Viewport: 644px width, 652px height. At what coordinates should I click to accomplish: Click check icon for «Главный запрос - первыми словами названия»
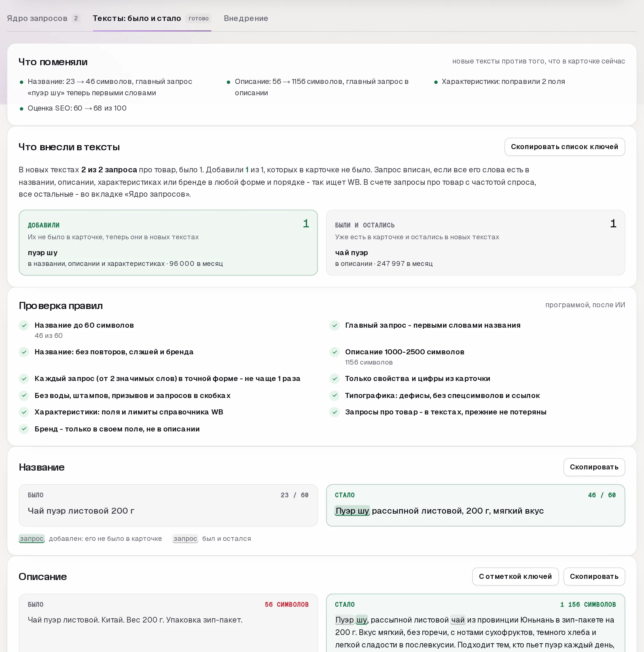click(x=334, y=325)
